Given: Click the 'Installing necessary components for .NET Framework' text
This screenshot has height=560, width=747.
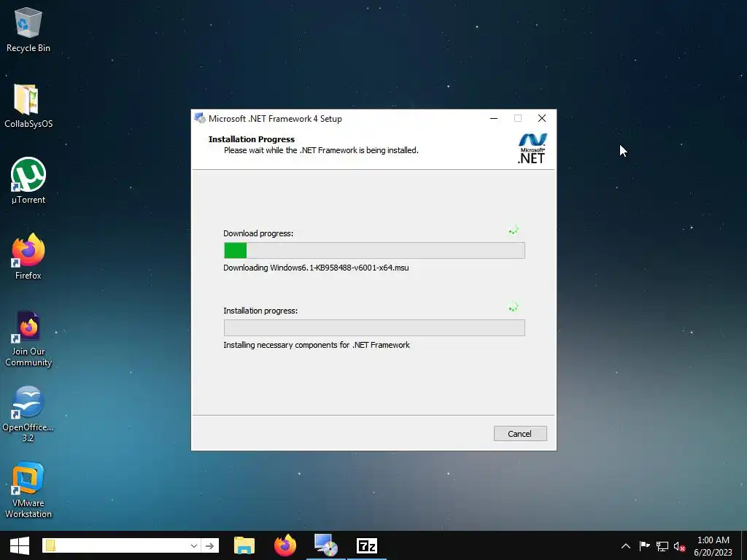Looking at the screenshot, I should coord(317,345).
